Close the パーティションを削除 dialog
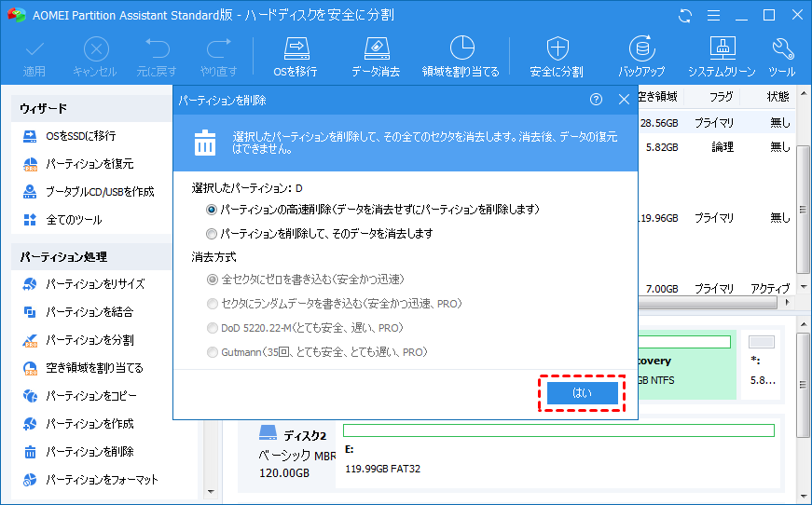Viewport: 812px width, 505px height. point(624,100)
